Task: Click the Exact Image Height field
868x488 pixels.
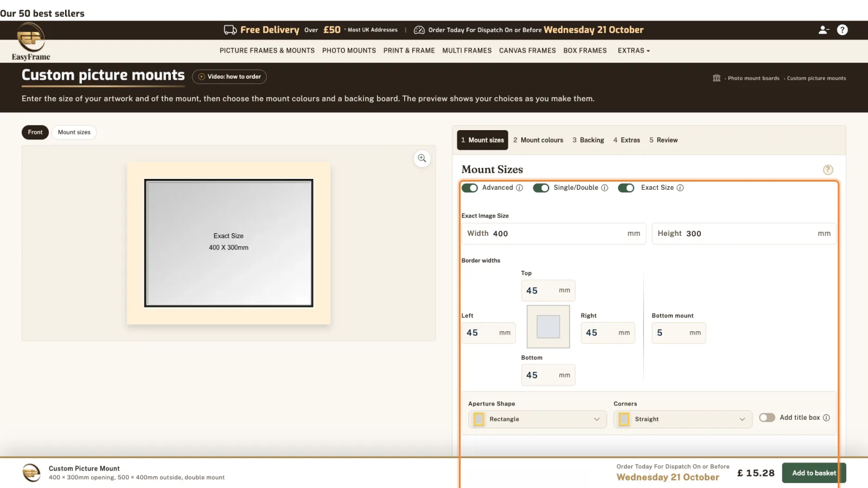Action: (x=744, y=234)
